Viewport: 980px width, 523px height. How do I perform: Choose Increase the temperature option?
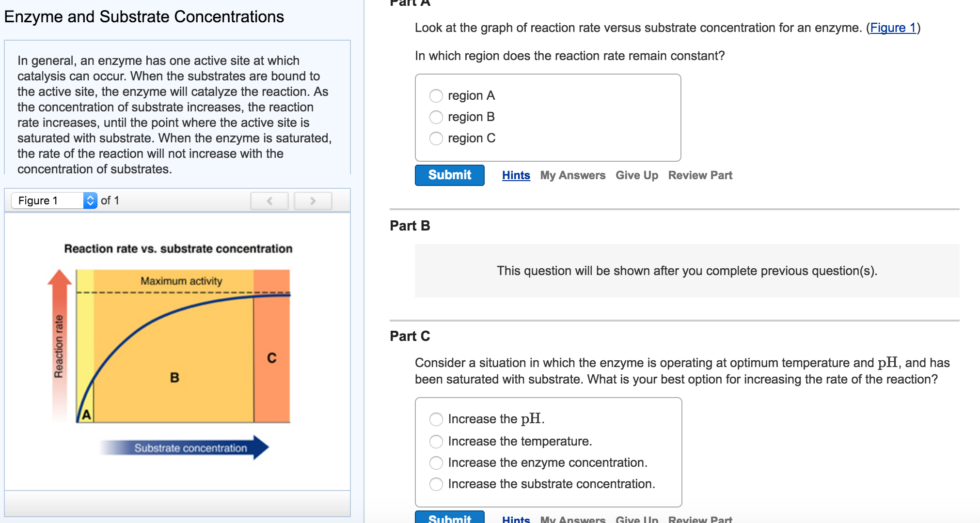click(x=436, y=441)
